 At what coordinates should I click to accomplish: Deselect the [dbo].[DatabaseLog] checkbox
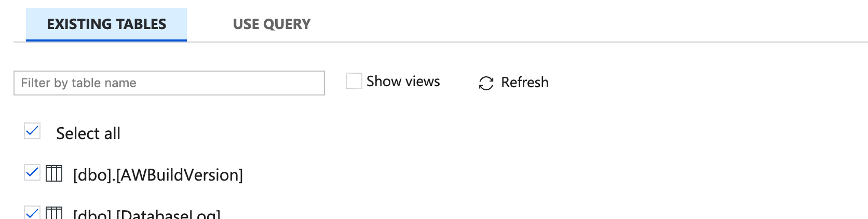coord(32,212)
